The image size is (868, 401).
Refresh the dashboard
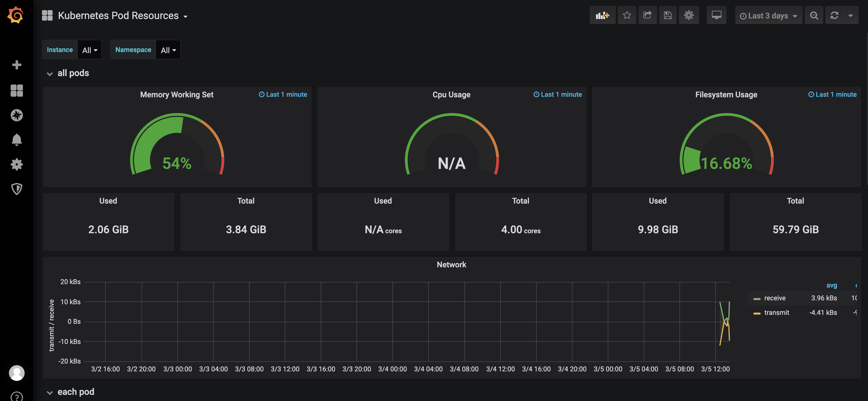[x=834, y=15]
